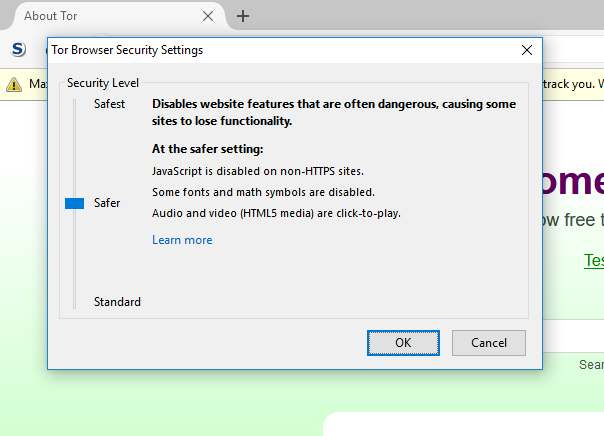Open a new tab with plus icon

pyautogui.click(x=243, y=16)
